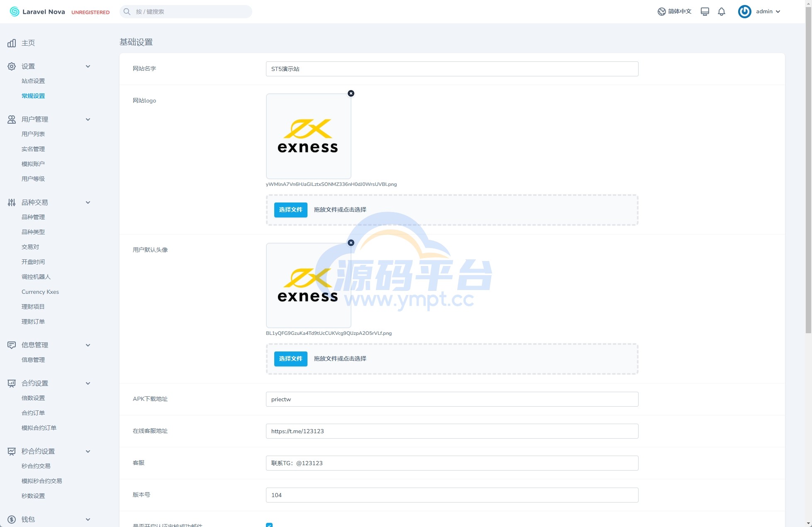Viewport: 812px width, 527px height.
Task: Open 用户列表 page
Action: coord(33,134)
